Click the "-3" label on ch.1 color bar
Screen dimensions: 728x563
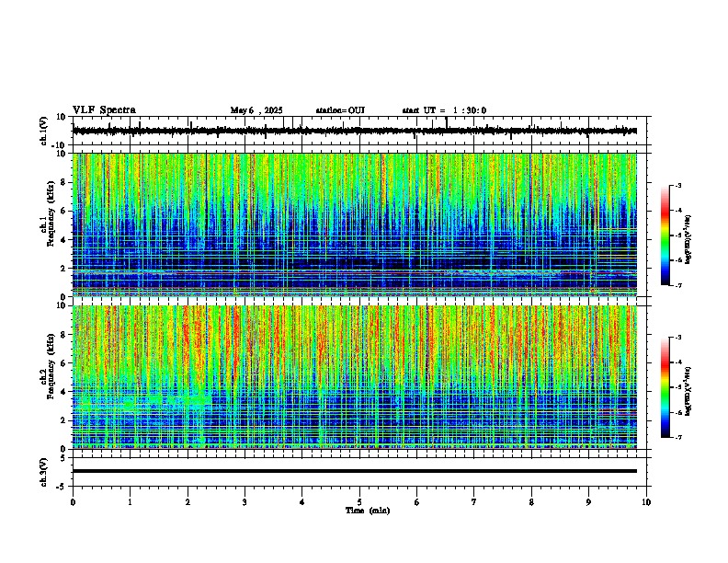coord(678,185)
